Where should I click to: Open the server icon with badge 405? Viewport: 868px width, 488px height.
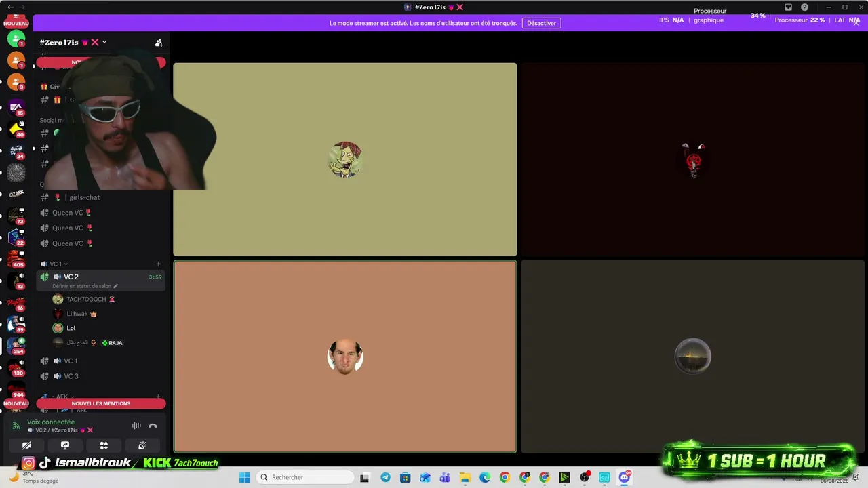pyautogui.click(x=16, y=259)
